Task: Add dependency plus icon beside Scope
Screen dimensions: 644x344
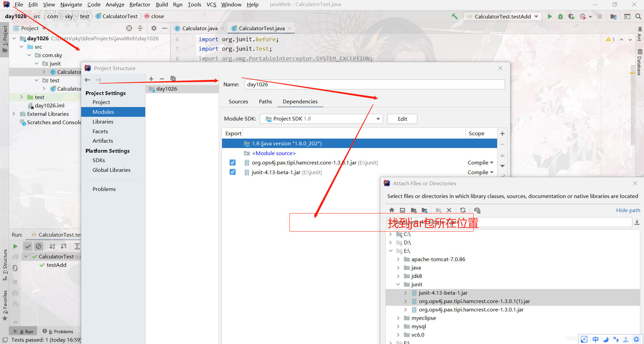Action: tap(502, 134)
